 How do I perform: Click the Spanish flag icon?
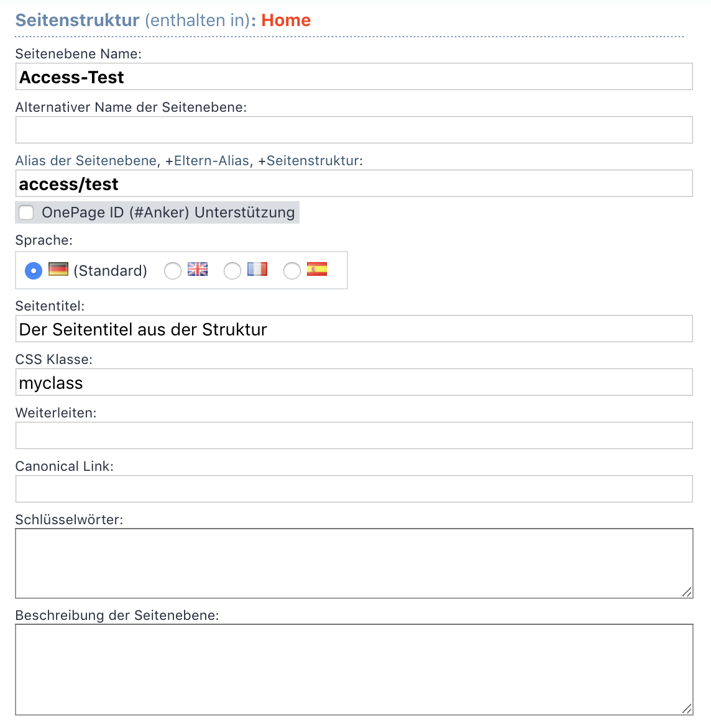[317, 270]
